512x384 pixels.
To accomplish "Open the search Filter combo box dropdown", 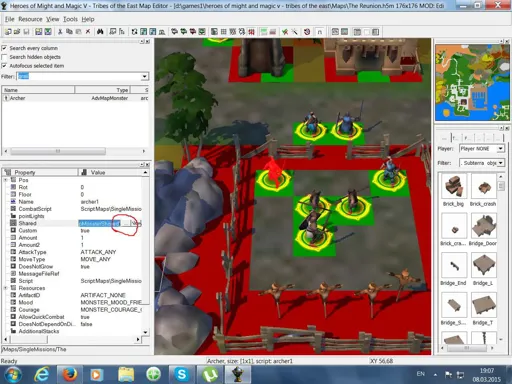I will (144, 76).
